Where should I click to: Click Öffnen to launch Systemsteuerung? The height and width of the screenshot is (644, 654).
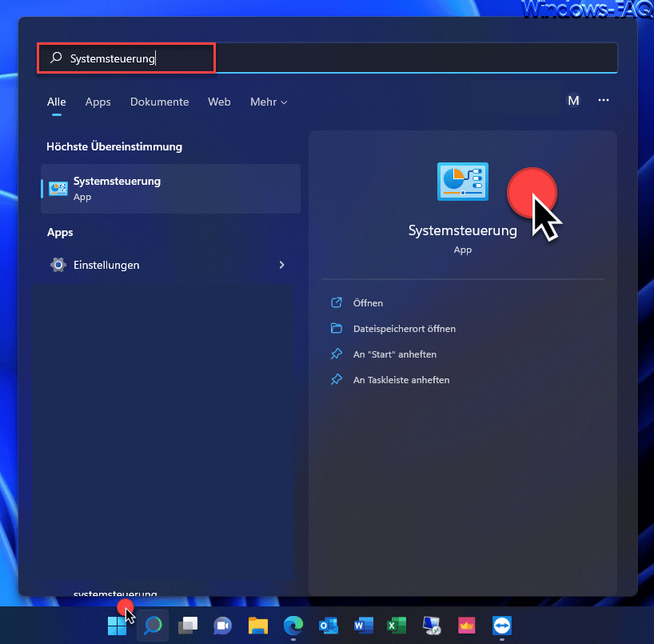click(368, 303)
